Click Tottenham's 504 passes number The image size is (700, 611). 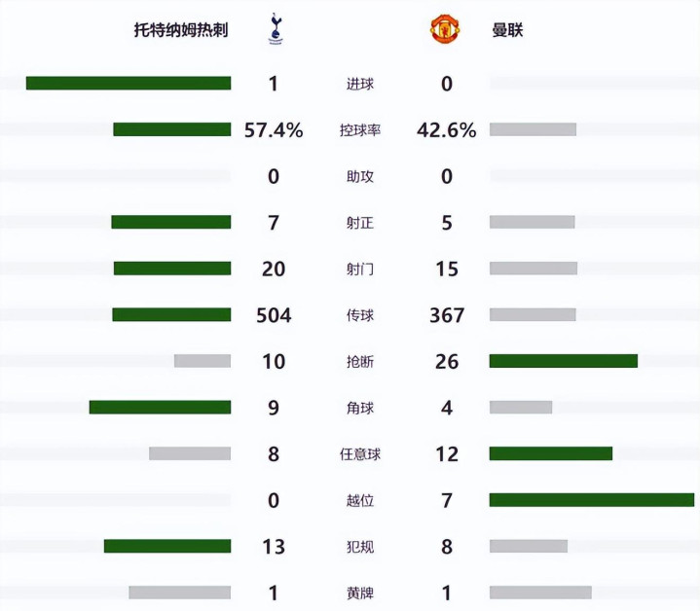274,315
